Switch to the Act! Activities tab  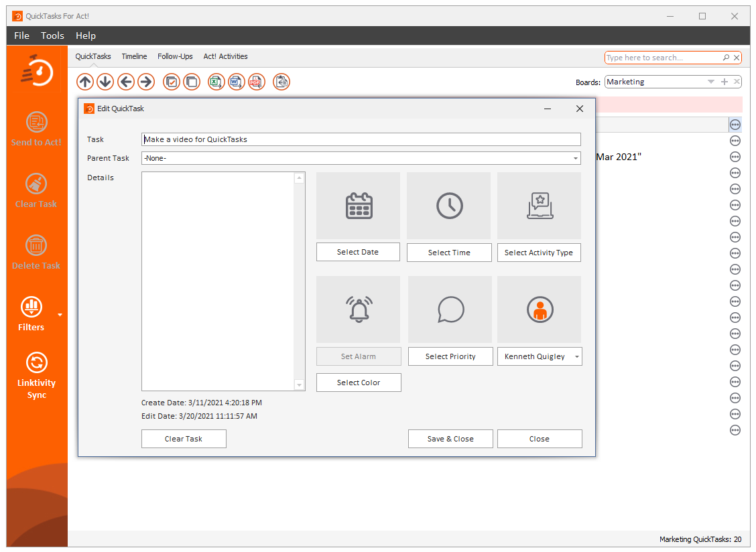[225, 56]
